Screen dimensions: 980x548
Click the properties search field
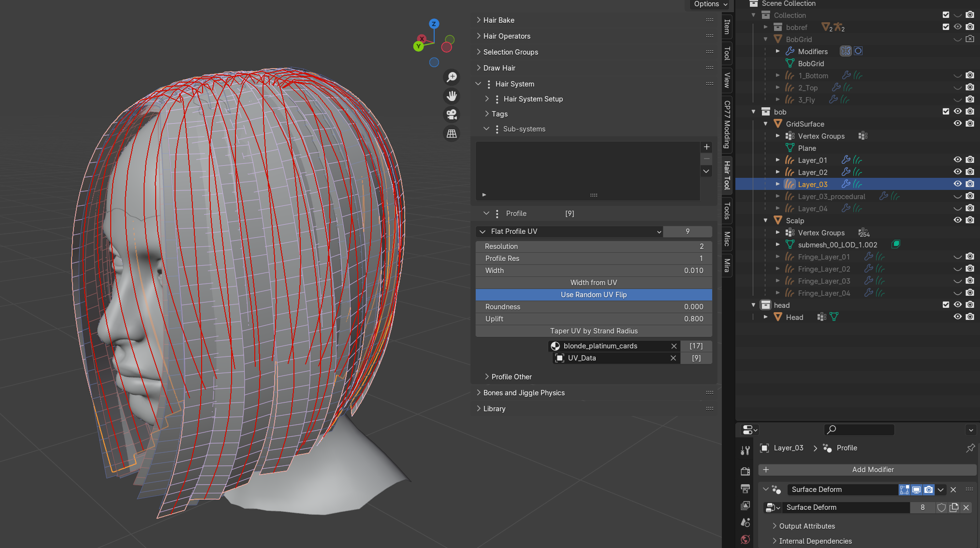(x=859, y=430)
